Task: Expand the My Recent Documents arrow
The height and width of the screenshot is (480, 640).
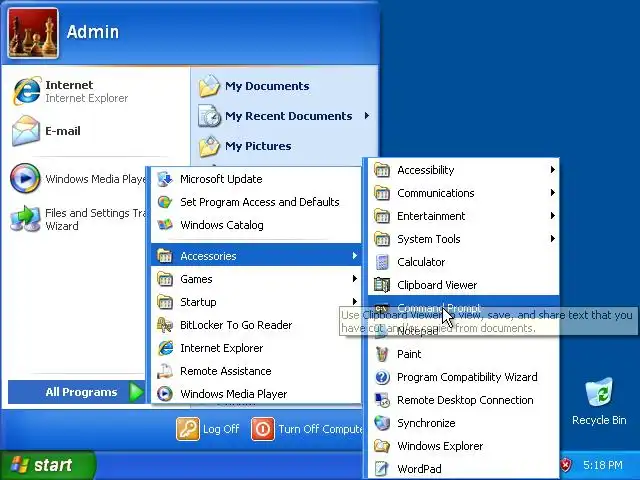Action: (x=367, y=116)
